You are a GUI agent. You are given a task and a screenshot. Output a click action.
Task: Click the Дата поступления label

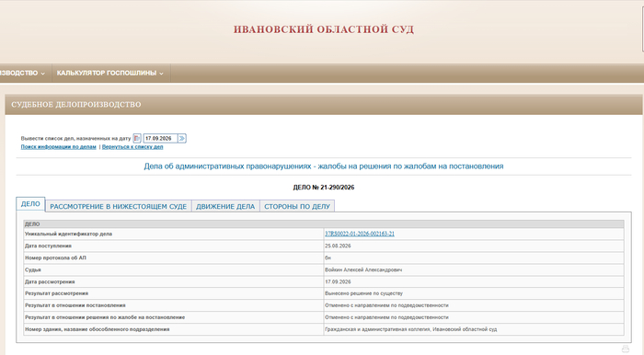point(48,246)
